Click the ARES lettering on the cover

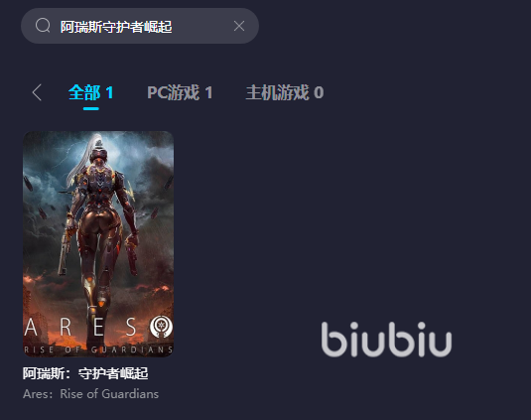click(x=80, y=327)
